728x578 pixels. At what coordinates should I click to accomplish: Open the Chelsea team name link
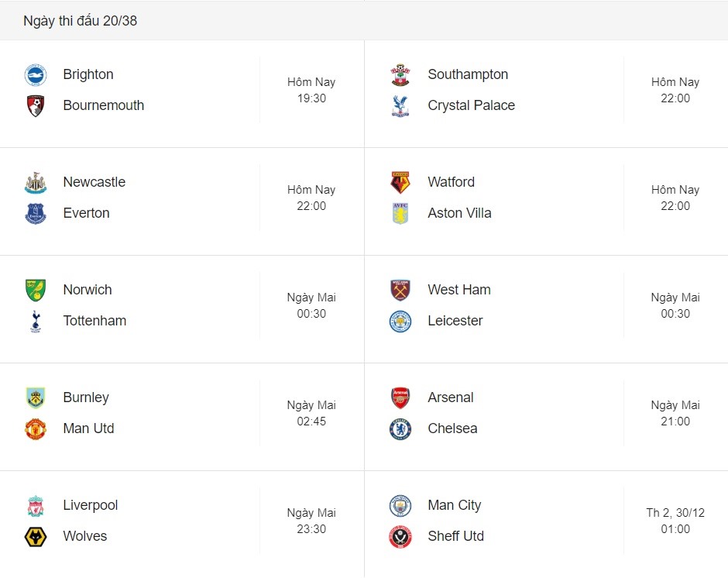452,428
